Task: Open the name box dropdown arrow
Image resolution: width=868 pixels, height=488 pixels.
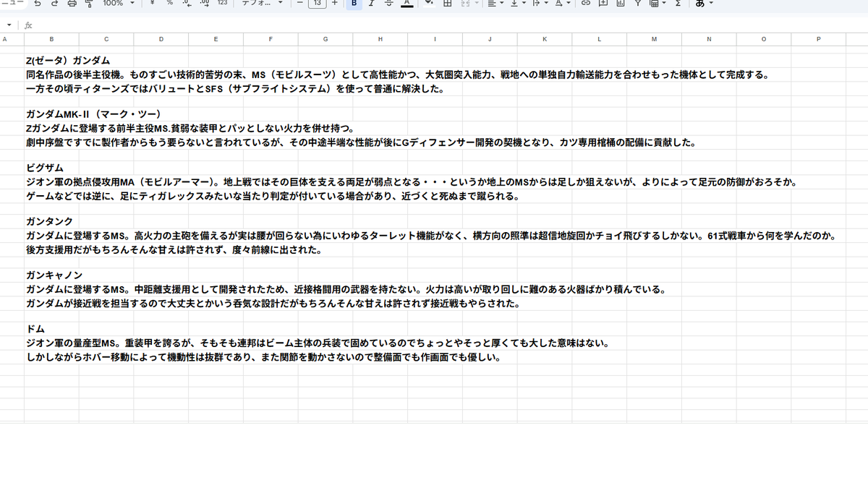Action: click(x=9, y=25)
